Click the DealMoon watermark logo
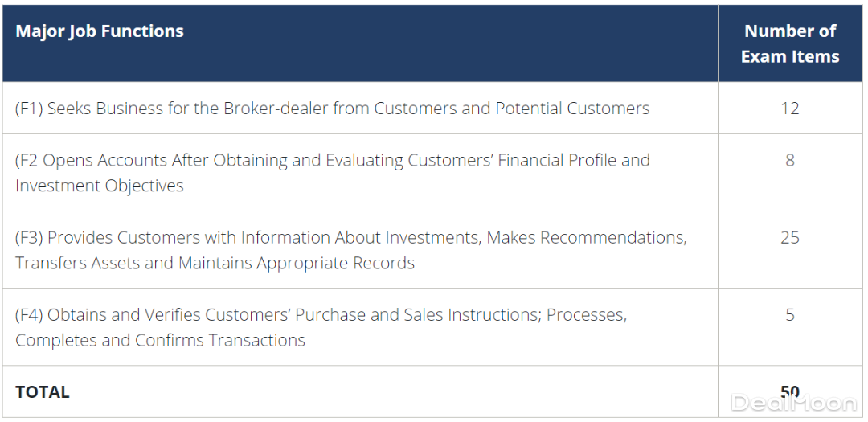This screenshot has height=422, width=868. [x=792, y=402]
